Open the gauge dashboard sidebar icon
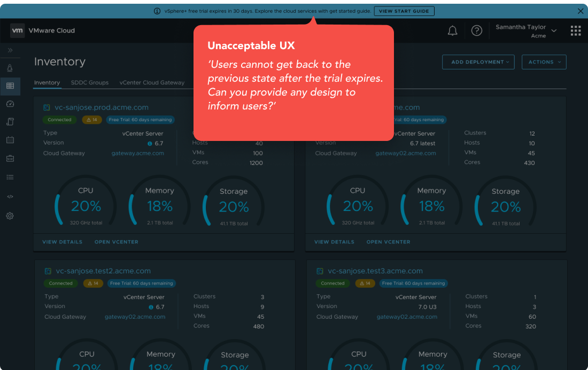 pos(10,104)
